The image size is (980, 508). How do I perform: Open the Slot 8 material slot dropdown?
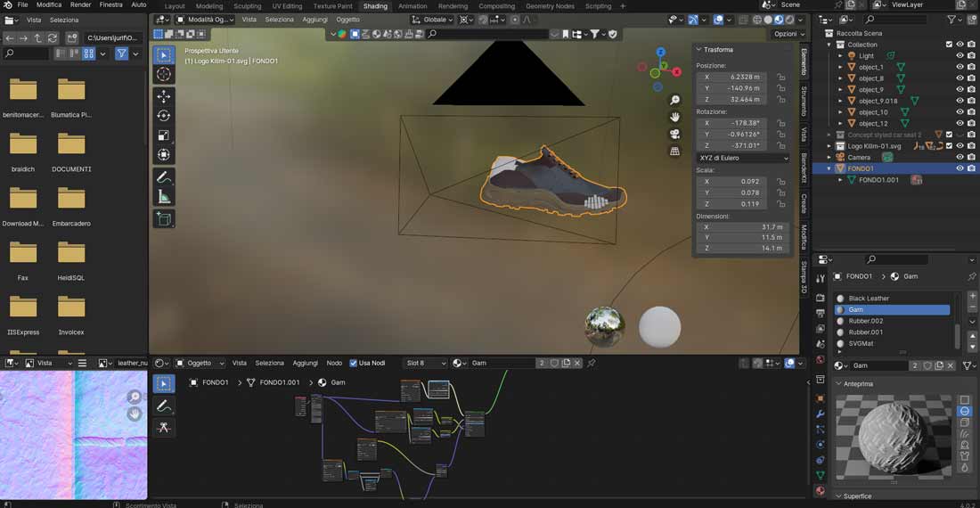point(424,363)
